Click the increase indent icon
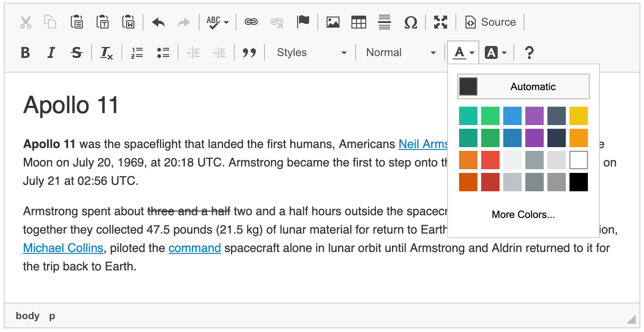The height and width of the screenshot is (332, 644). coord(219,53)
